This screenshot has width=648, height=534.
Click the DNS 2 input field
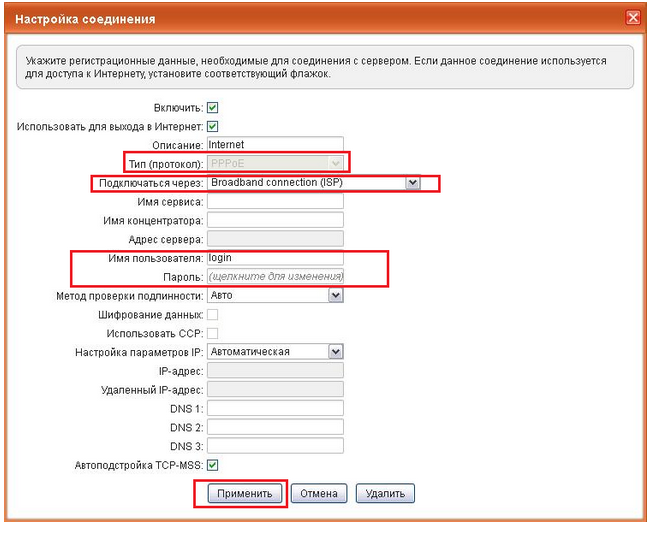[275, 427]
